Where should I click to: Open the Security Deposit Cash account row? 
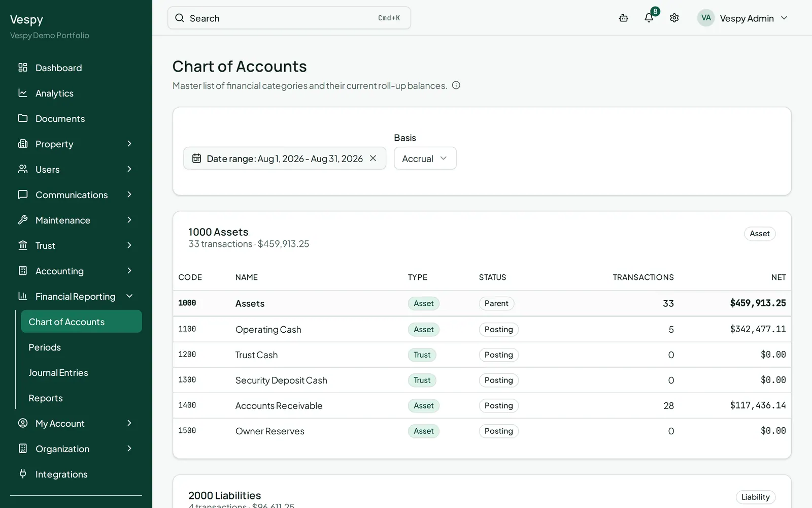pyautogui.click(x=482, y=380)
